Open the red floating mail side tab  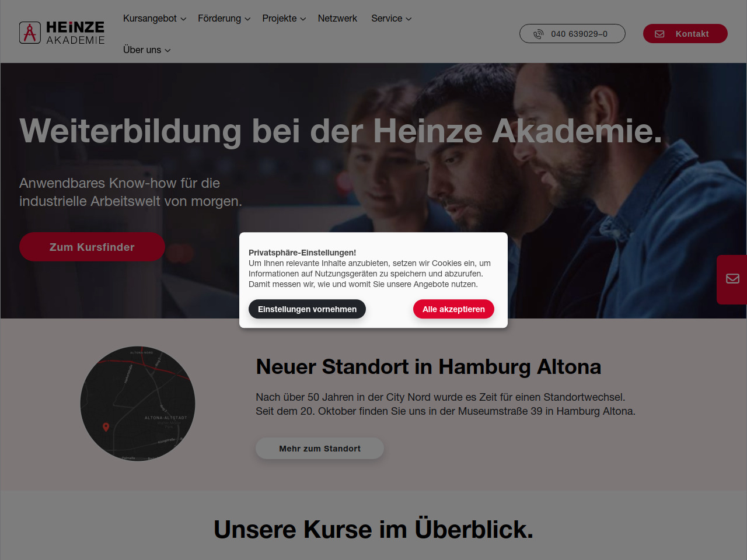732,279
